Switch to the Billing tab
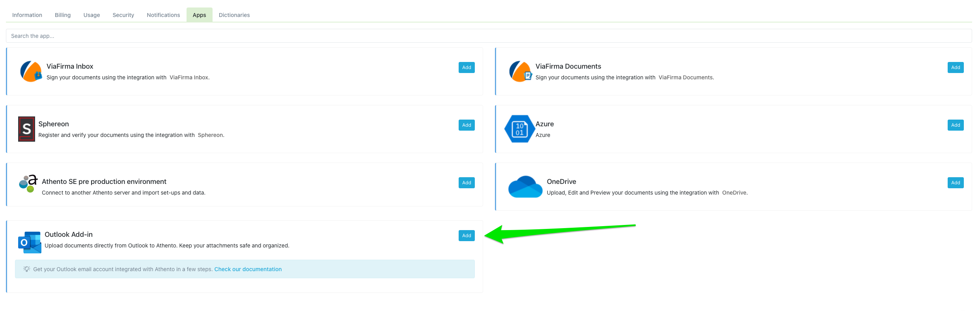980x311 pixels. click(x=63, y=15)
